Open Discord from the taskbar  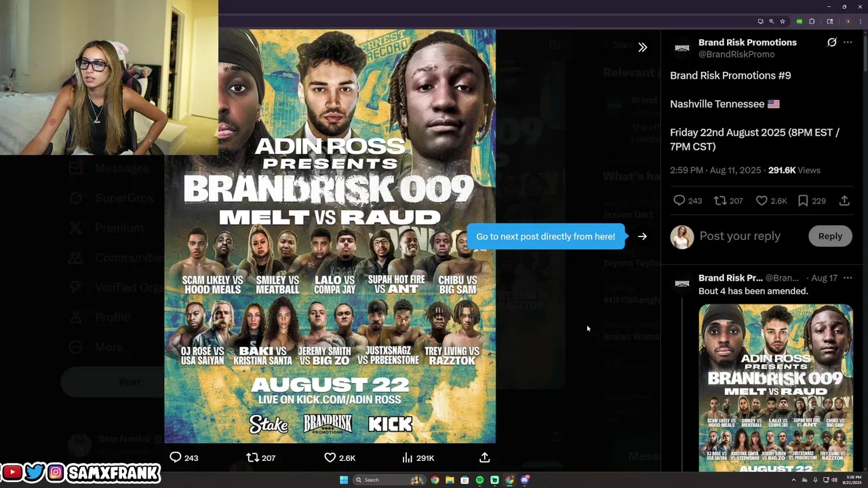point(525,480)
